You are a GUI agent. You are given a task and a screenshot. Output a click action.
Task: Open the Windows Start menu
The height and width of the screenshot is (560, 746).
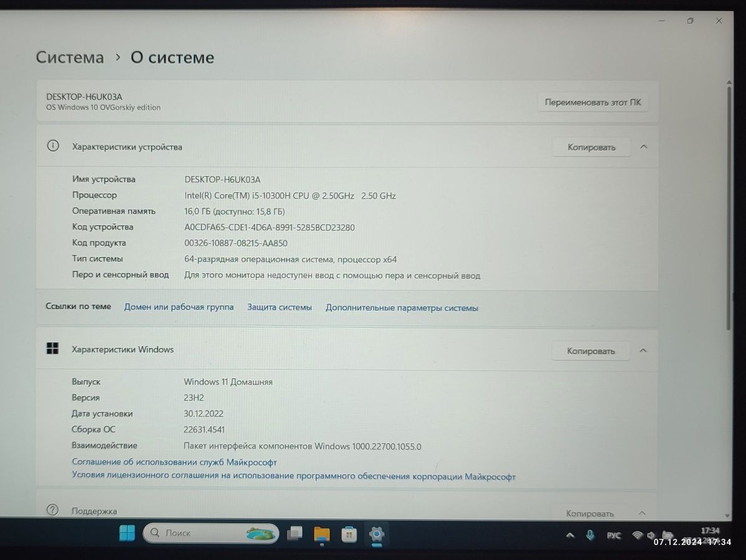tap(127, 533)
